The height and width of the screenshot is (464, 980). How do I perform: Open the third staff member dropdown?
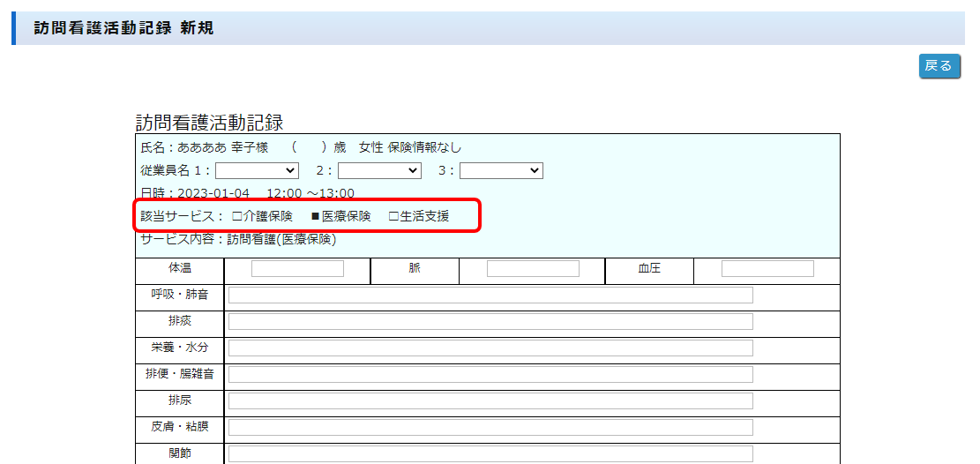click(x=500, y=170)
